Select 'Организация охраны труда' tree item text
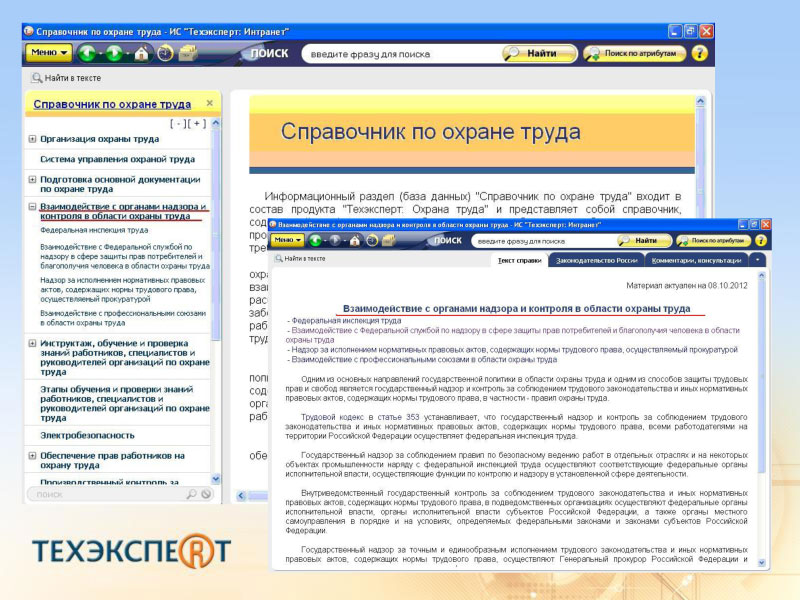The height and width of the screenshot is (600, 800). pos(99,139)
